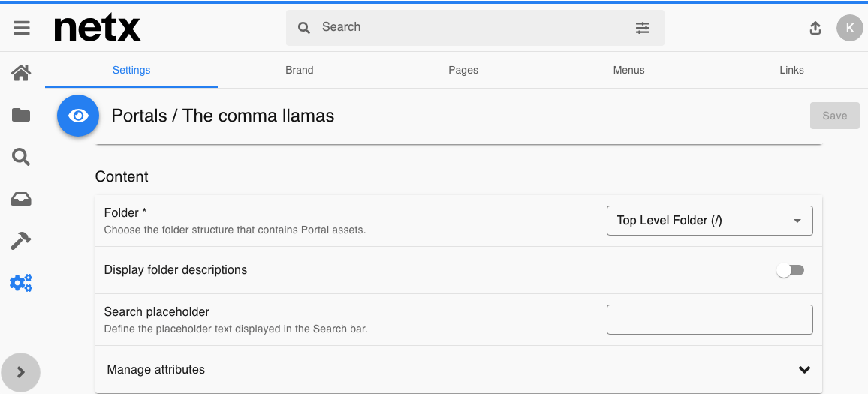Open advanced search filter sliders icon
The width and height of the screenshot is (868, 394).
pos(642,28)
